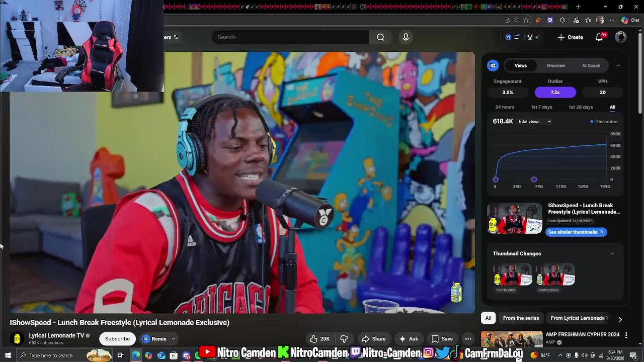Click the search magnifier button
644x362 pixels.
pyautogui.click(x=380, y=37)
